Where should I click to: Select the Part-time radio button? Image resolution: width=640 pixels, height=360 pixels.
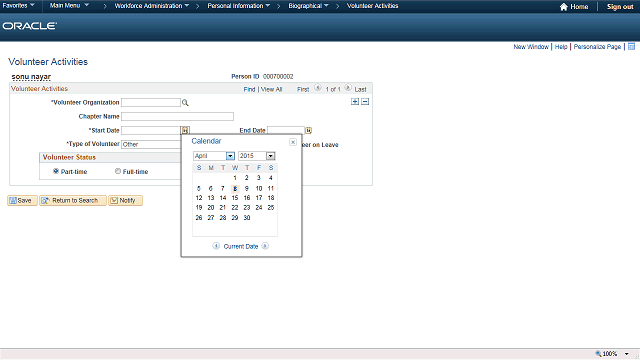(56, 171)
